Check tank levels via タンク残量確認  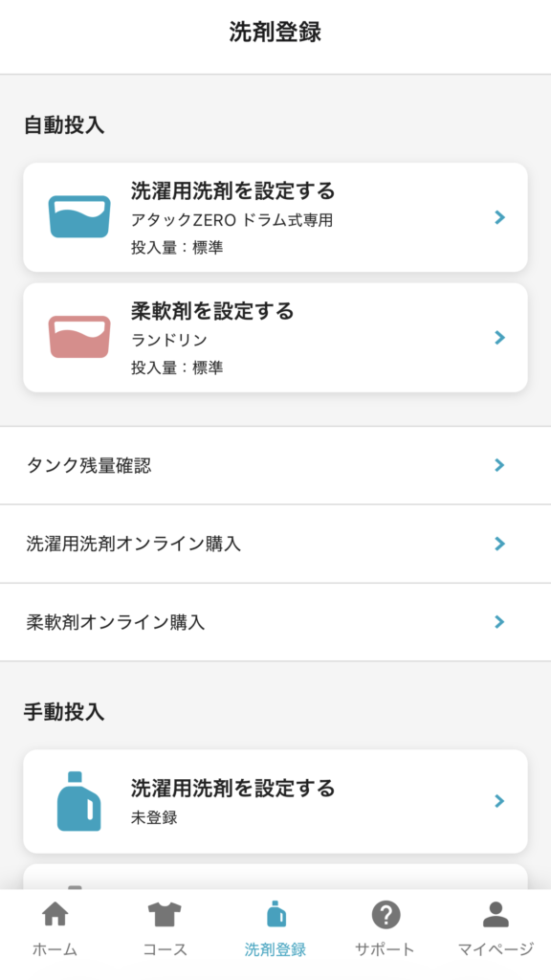pyautogui.click(x=275, y=465)
